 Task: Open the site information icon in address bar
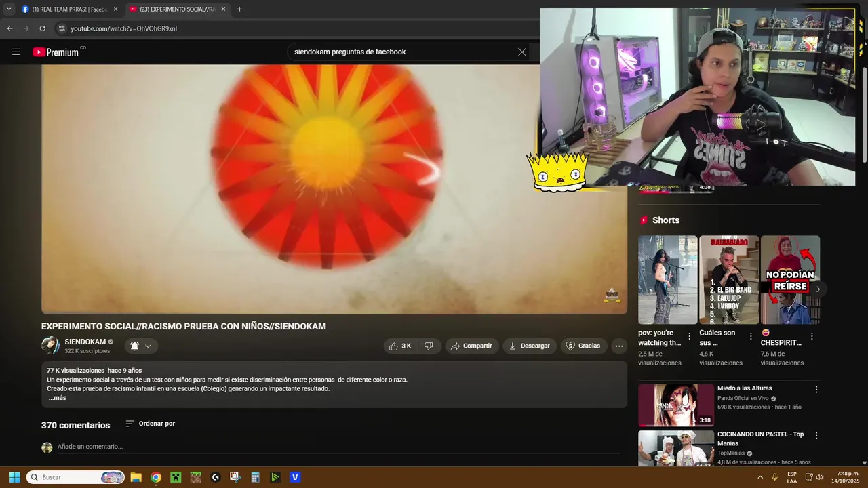62,28
